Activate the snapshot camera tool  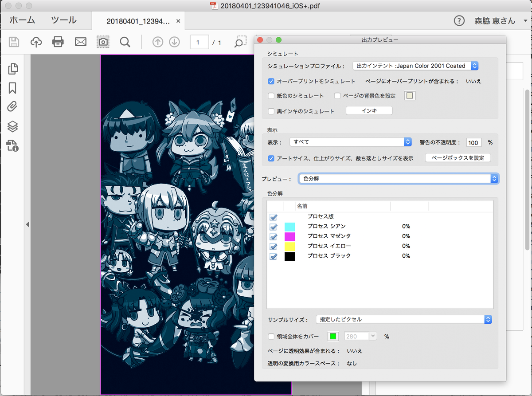click(x=103, y=42)
